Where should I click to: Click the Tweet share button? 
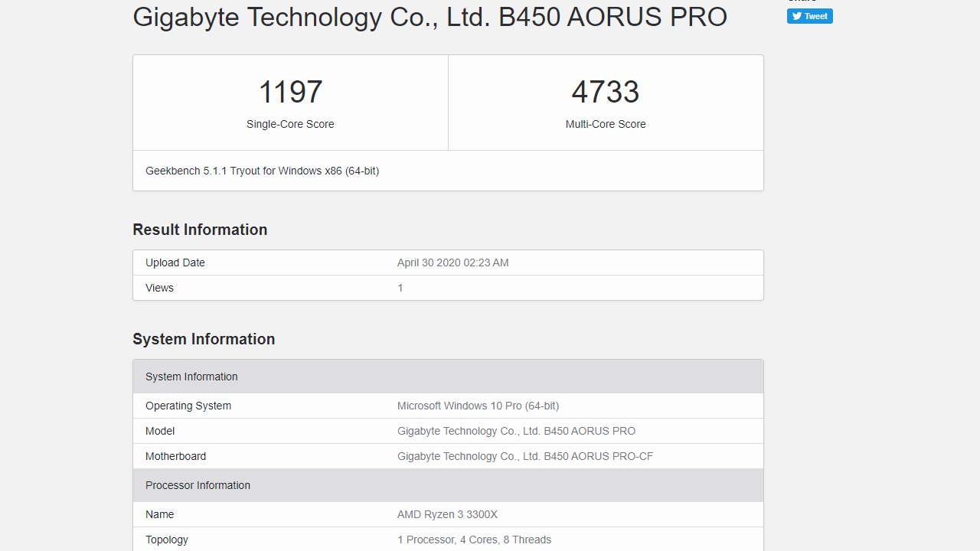coord(809,16)
